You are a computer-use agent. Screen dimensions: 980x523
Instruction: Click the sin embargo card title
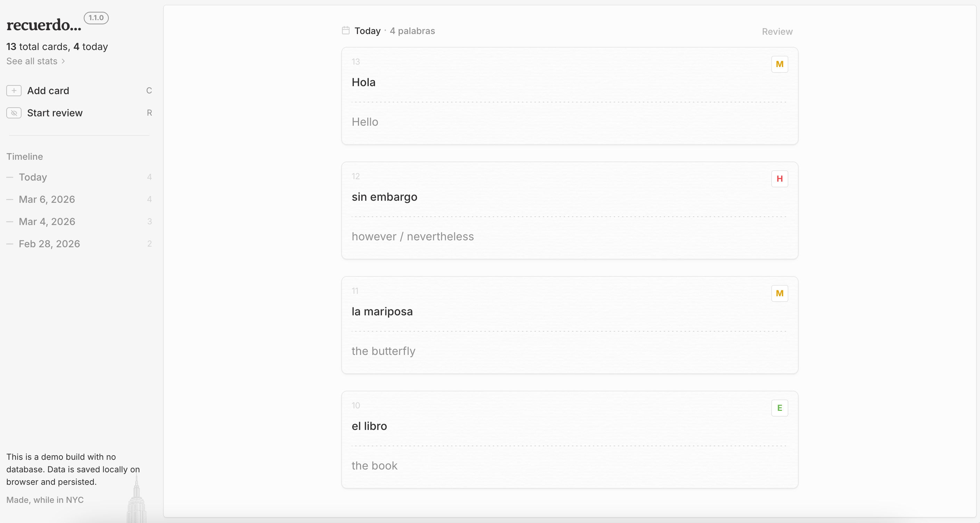pyautogui.click(x=384, y=197)
